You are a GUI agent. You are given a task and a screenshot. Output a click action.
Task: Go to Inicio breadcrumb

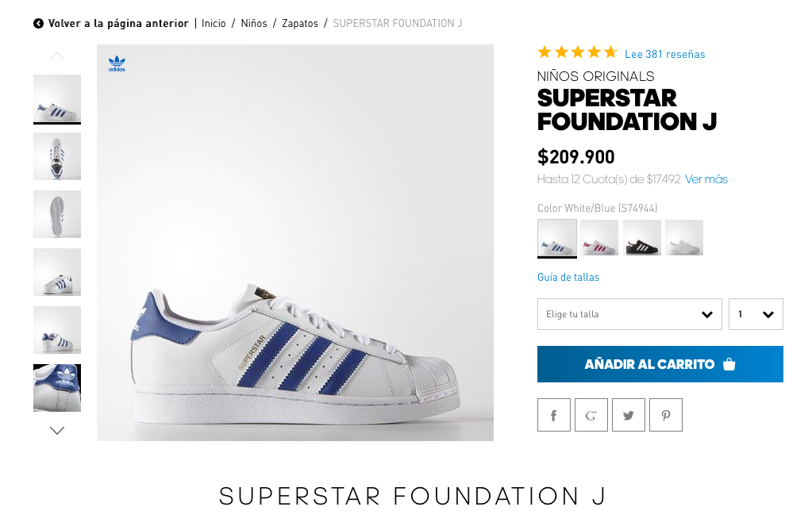214,24
